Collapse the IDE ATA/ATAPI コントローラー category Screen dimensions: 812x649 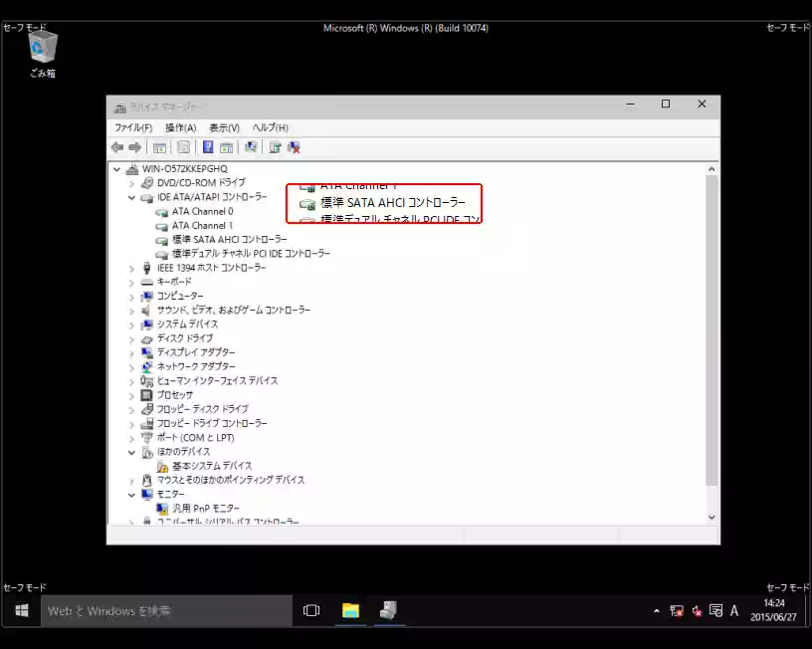pyautogui.click(x=131, y=197)
